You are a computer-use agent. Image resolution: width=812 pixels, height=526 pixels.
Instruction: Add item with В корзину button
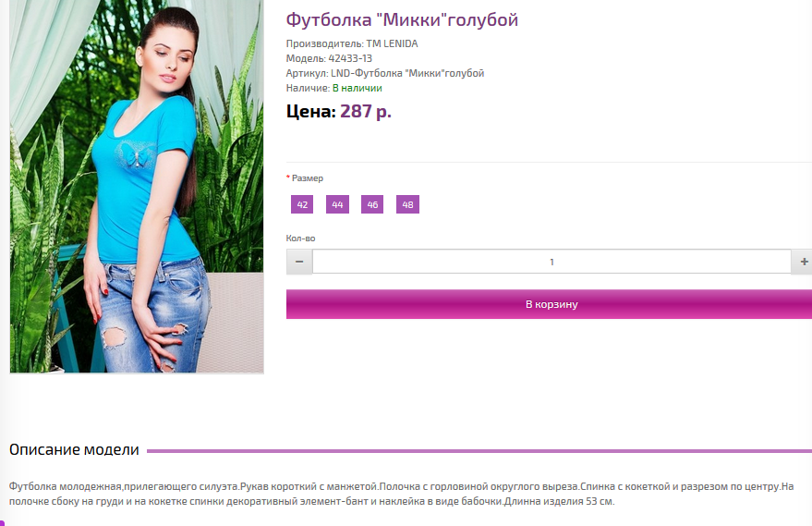549,304
